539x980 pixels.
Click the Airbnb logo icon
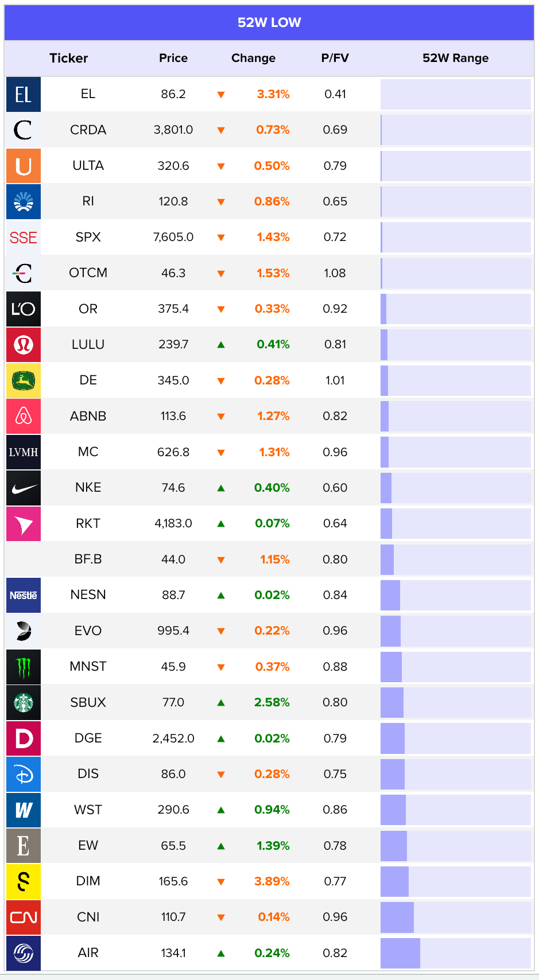click(24, 417)
